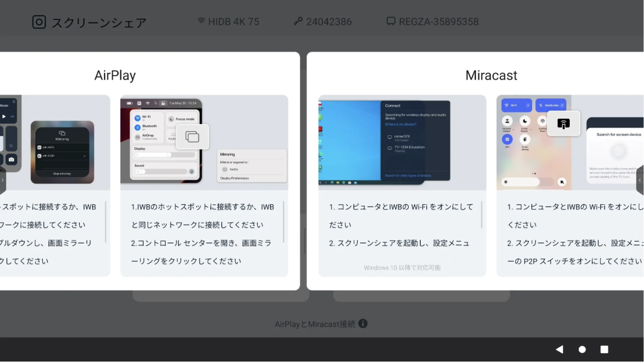Click text 2. スクリーンシェアを起動し、設定メニュ in Windows card
644x364 pixels.
(399, 243)
